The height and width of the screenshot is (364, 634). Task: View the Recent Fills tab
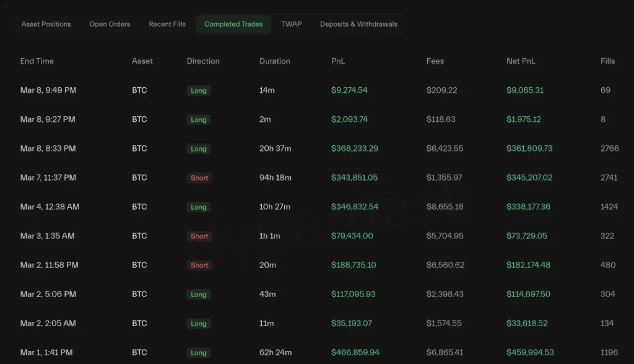167,24
